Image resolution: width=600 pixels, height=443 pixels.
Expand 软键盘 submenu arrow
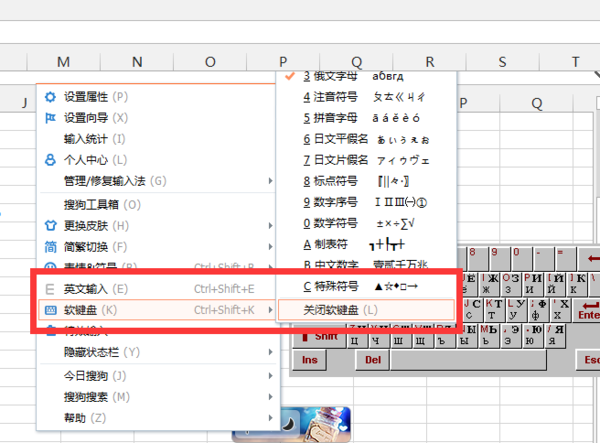point(270,310)
